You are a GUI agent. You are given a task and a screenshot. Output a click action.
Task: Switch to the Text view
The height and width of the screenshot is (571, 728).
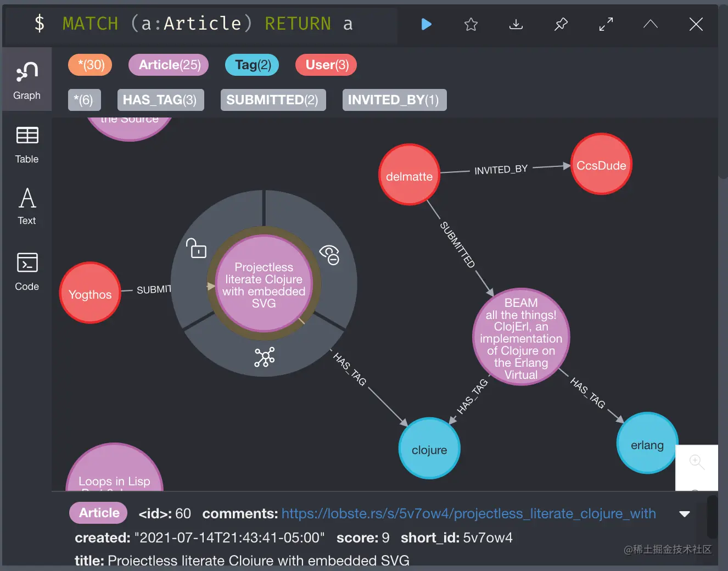pyautogui.click(x=27, y=206)
